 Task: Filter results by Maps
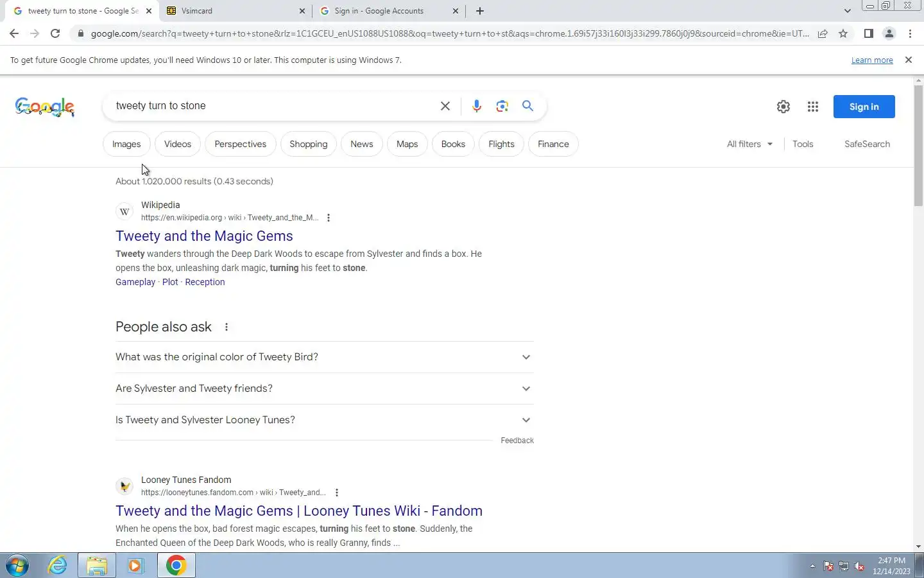[x=407, y=144]
